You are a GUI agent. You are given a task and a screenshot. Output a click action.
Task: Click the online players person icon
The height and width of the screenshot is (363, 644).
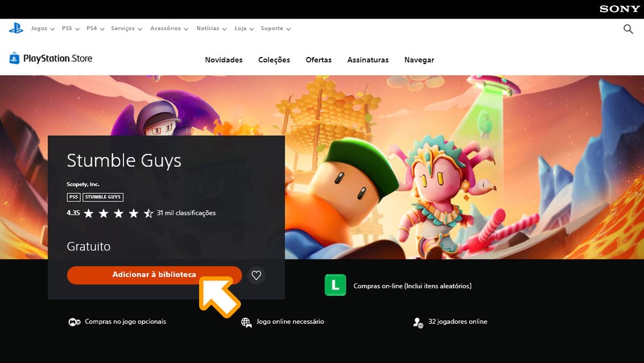click(418, 322)
